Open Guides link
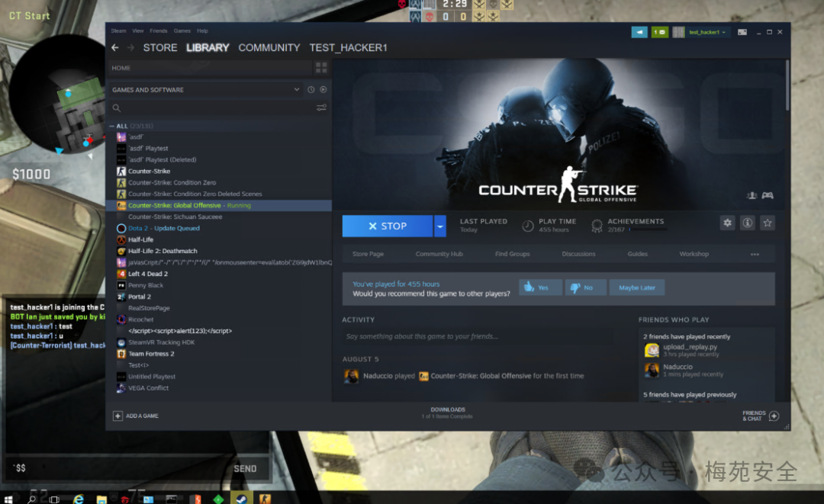The width and height of the screenshot is (824, 504). tap(637, 254)
